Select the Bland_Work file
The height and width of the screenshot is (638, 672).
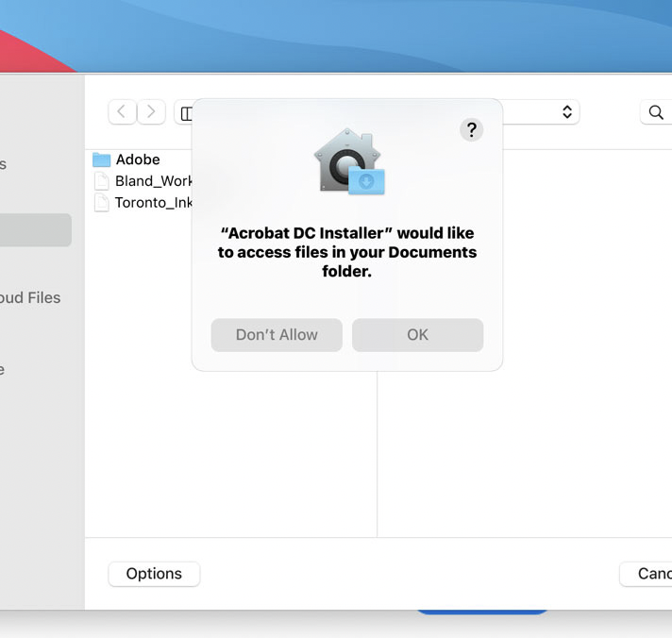click(x=143, y=181)
